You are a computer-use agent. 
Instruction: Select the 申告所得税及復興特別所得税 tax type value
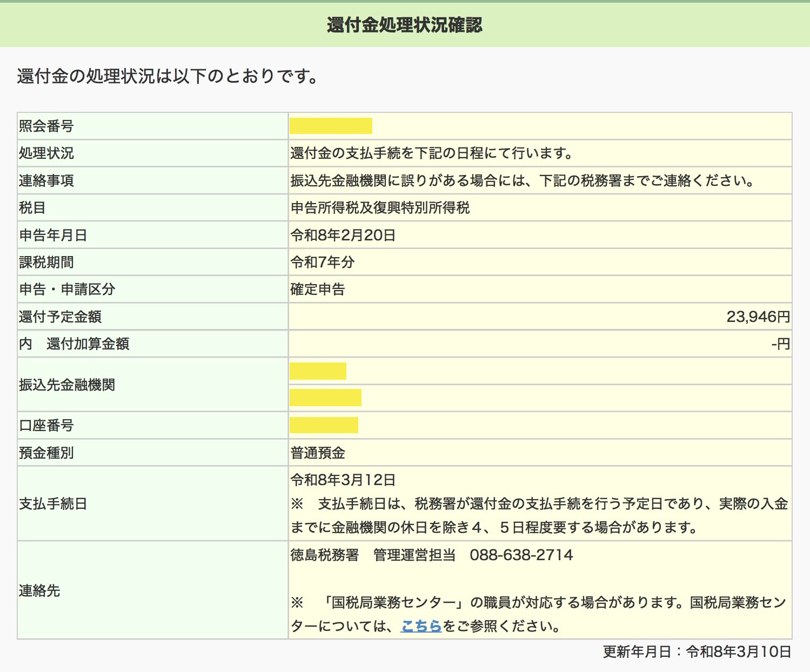tap(380, 208)
